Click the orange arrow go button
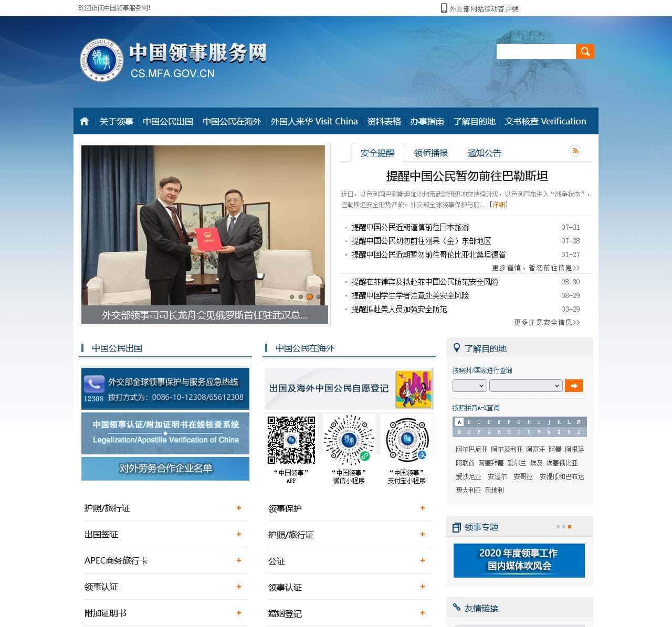Image resolution: width=672 pixels, height=627 pixels. (x=574, y=386)
